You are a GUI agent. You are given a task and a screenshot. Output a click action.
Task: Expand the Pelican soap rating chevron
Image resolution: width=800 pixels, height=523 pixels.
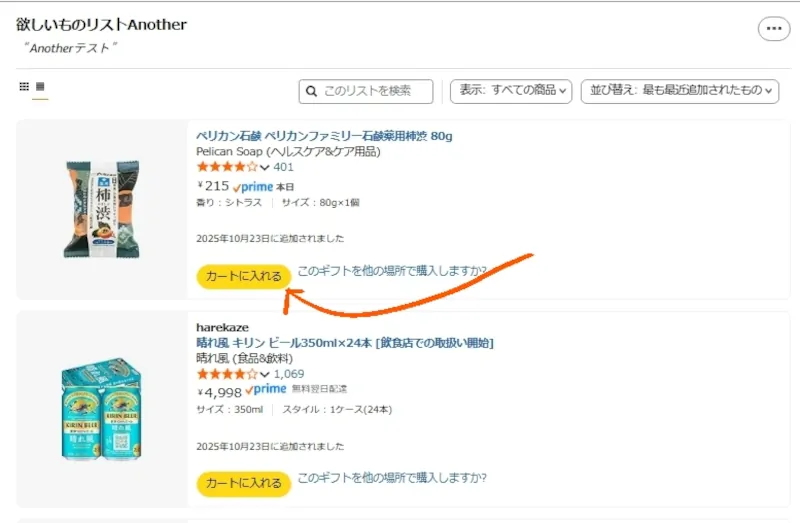[265, 168]
